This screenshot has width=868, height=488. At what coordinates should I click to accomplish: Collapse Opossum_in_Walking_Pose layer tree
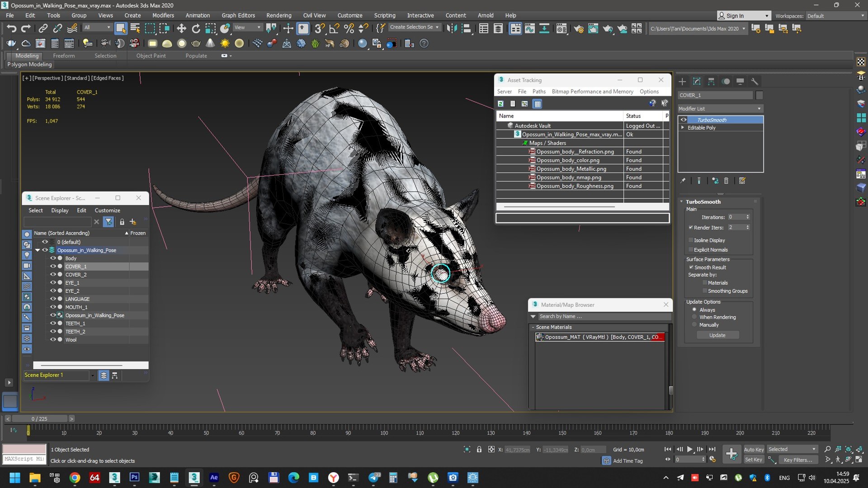tap(38, 250)
